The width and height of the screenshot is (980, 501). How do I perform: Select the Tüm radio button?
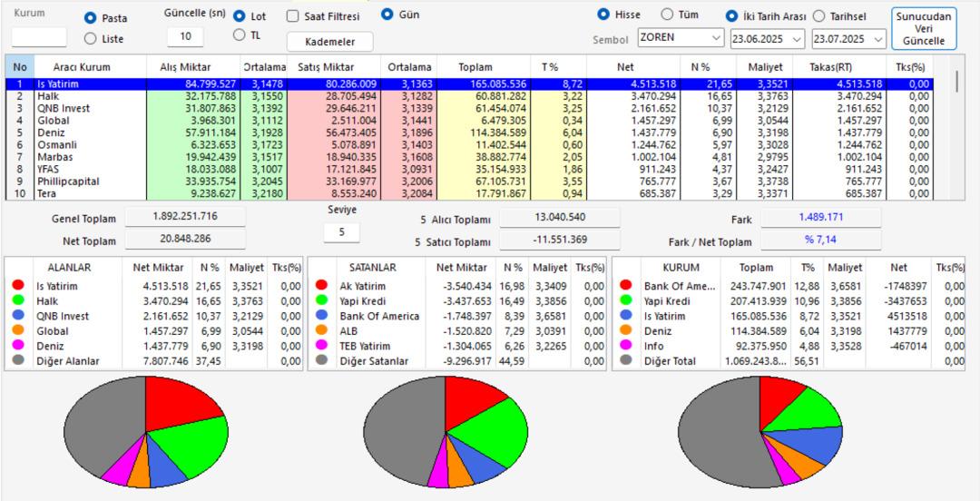tap(667, 15)
